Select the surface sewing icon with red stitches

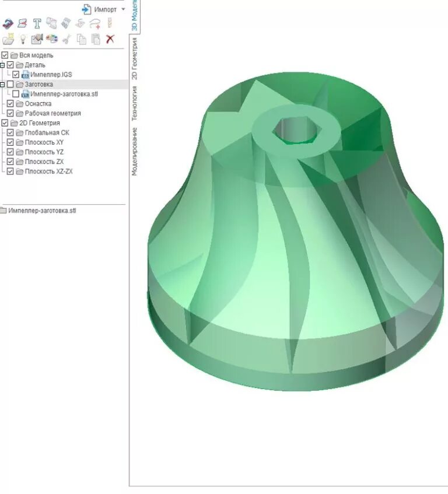point(22,23)
